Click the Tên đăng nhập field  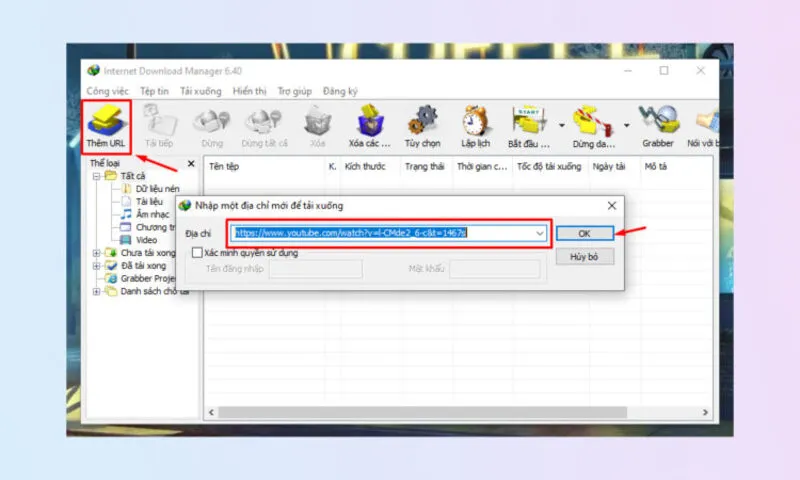(316, 269)
